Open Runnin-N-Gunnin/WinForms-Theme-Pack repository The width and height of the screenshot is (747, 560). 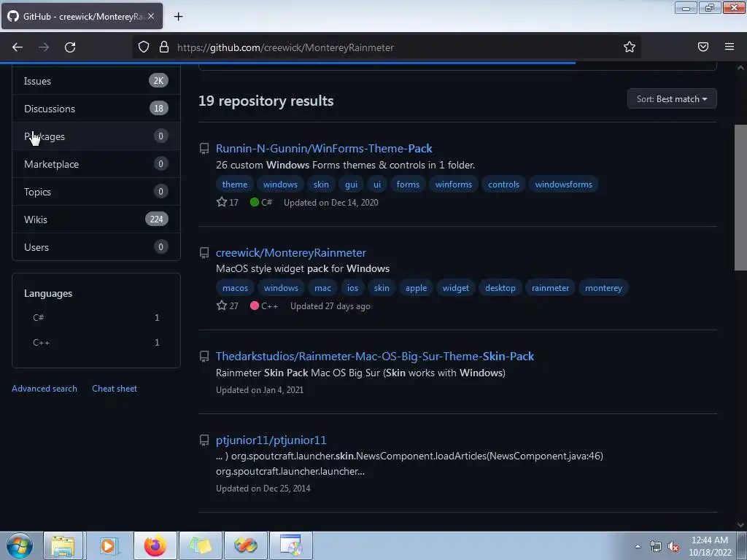point(324,149)
